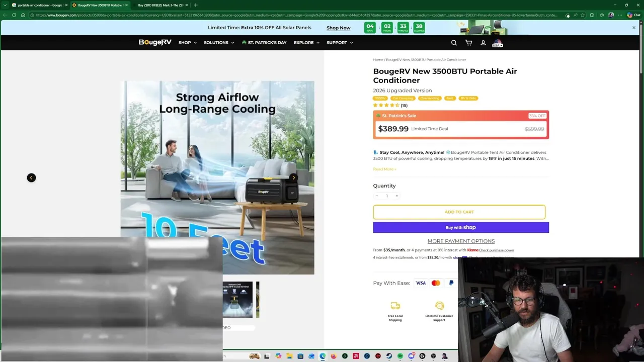Click the Buy with Shop button
This screenshot has height=362, width=644.
(461, 227)
